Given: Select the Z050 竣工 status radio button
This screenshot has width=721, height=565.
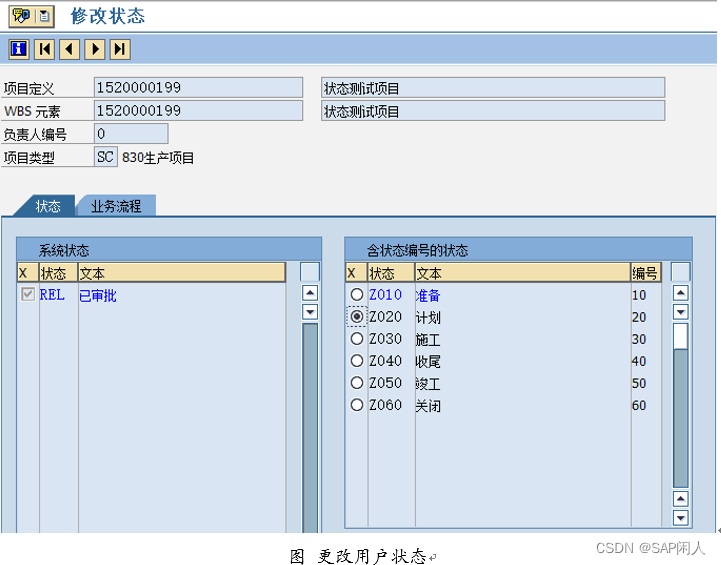Looking at the screenshot, I should [357, 383].
